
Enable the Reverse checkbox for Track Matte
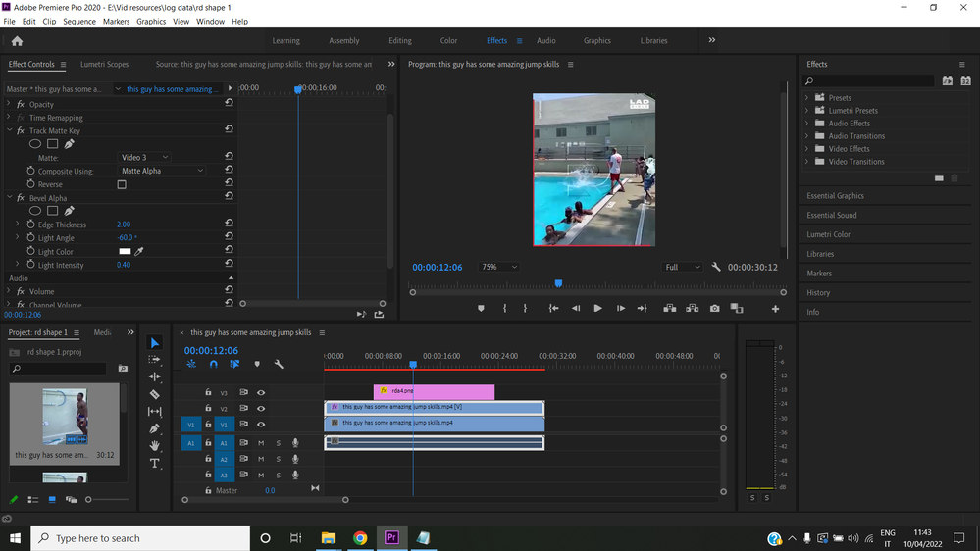coord(122,184)
